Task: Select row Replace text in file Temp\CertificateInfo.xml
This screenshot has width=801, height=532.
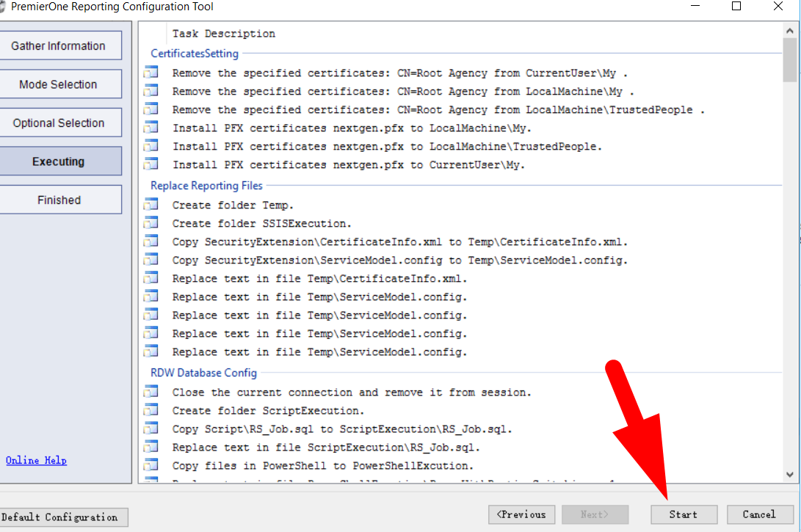Action: pos(462,278)
